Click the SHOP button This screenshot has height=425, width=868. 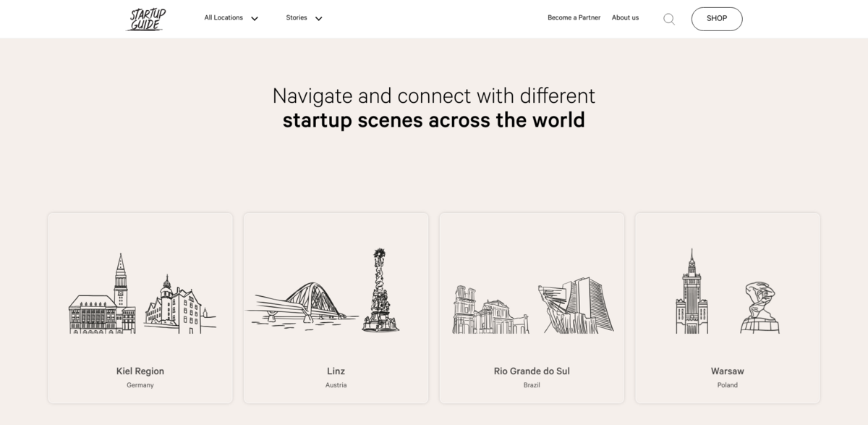(717, 19)
